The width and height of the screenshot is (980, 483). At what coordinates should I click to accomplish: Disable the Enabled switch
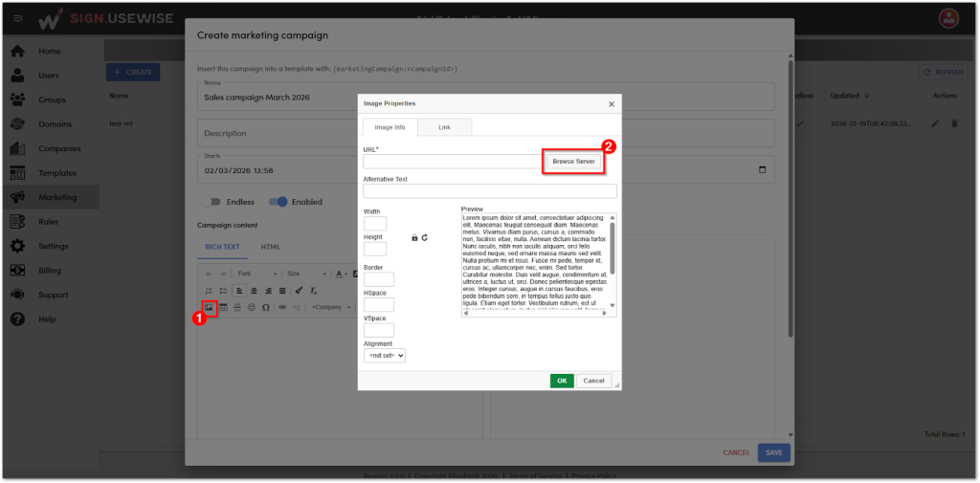(278, 202)
